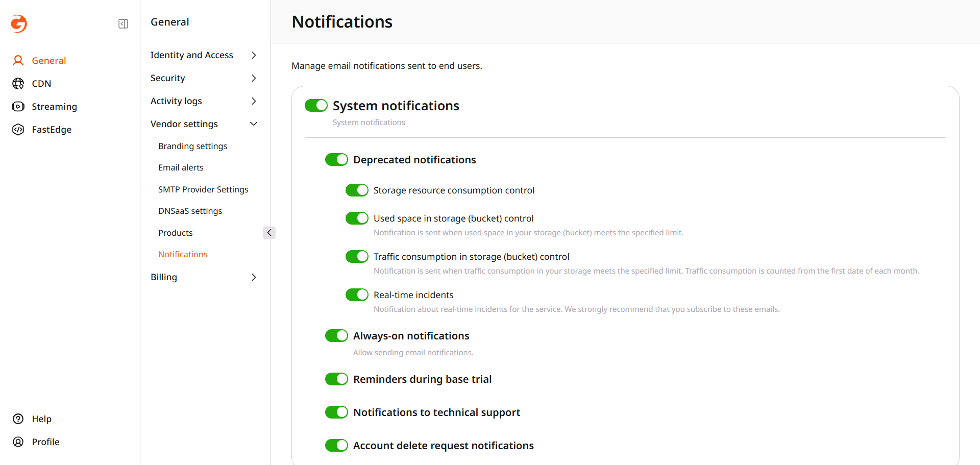
Task: Click the Billing menu label
Action: coord(164,277)
